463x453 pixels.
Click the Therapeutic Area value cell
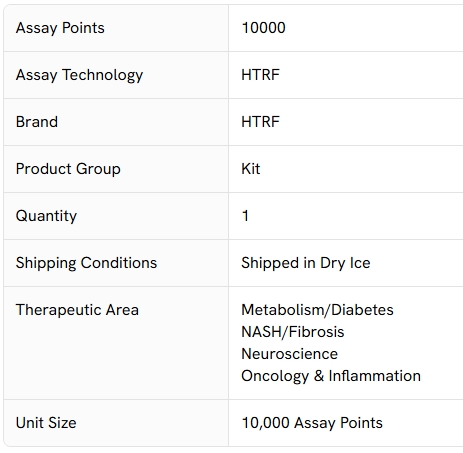click(346, 343)
